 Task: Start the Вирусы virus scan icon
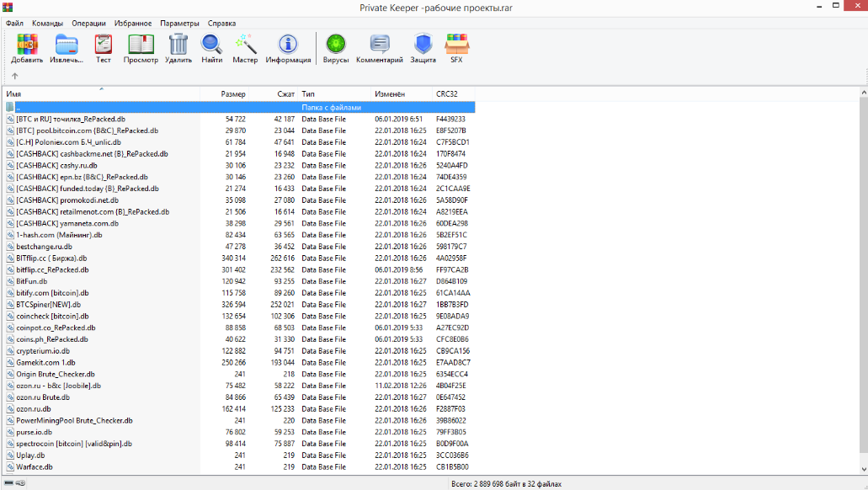335,45
